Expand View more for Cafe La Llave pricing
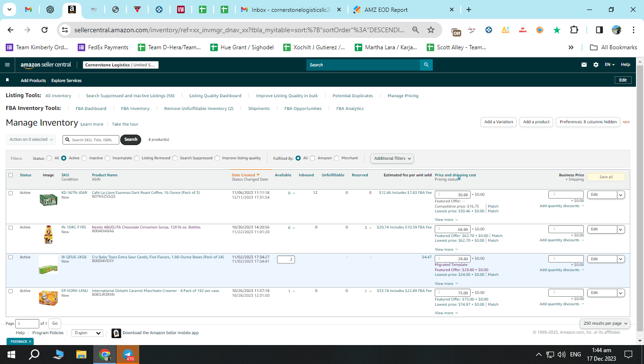This screenshot has width=644, height=364. pyautogui.click(x=446, y=220)
